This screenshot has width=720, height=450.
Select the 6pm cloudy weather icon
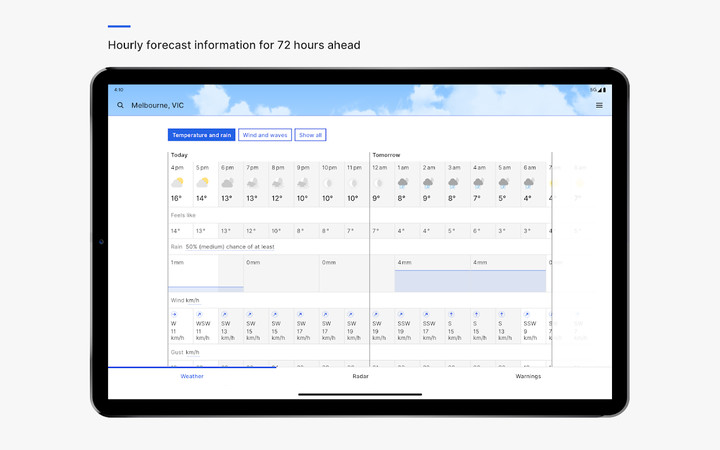pos(227,183)
